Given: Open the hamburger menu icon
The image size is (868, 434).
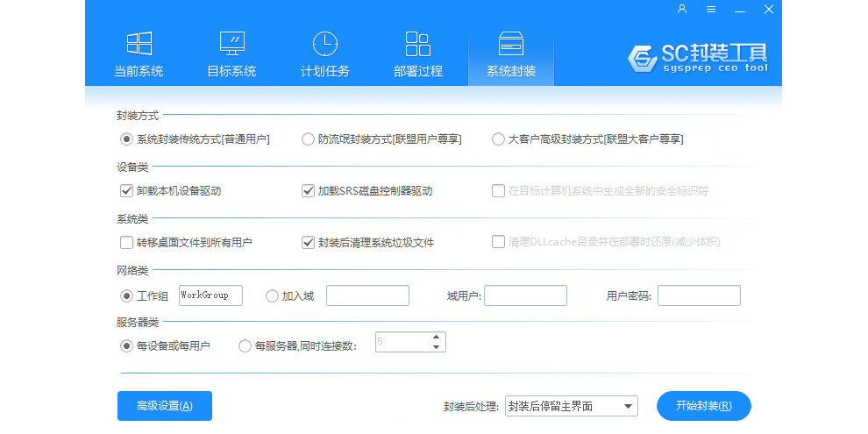Looking at the screenshot, I should [711, 10].
